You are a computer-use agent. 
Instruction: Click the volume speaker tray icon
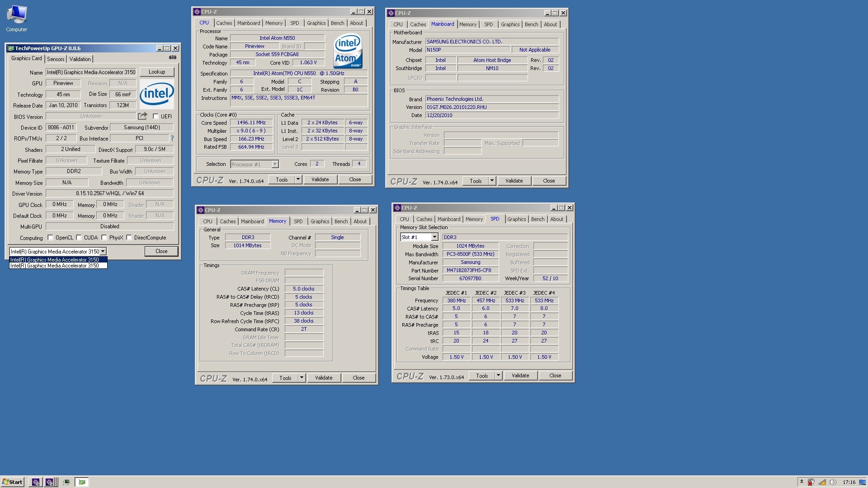(x=833, y=482)
